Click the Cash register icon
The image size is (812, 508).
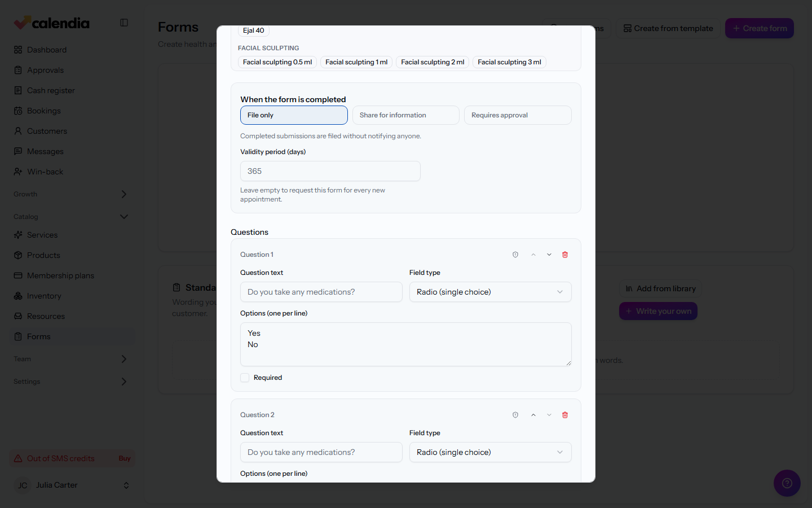[x=18, y=90]
